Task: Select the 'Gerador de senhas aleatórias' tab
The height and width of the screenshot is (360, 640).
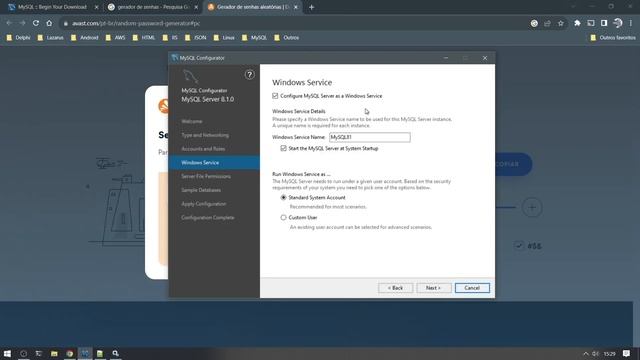Action: [253, 7]
